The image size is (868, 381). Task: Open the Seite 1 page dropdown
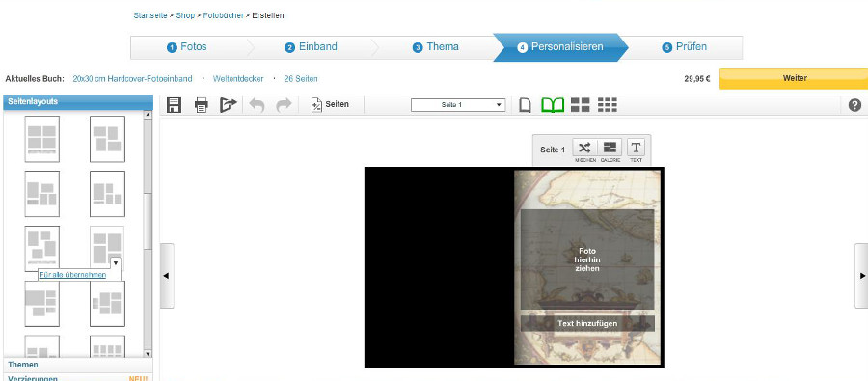[x=458, y=105]
